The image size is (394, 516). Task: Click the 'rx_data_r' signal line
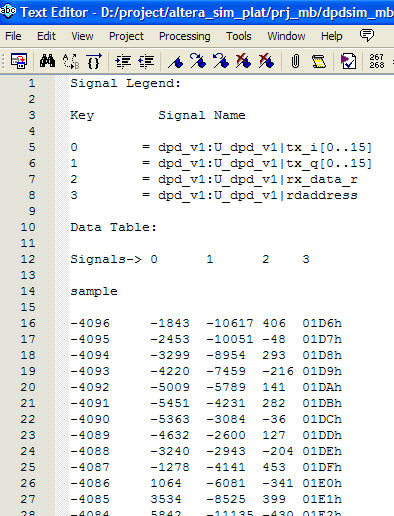click(x=258, y=179)
